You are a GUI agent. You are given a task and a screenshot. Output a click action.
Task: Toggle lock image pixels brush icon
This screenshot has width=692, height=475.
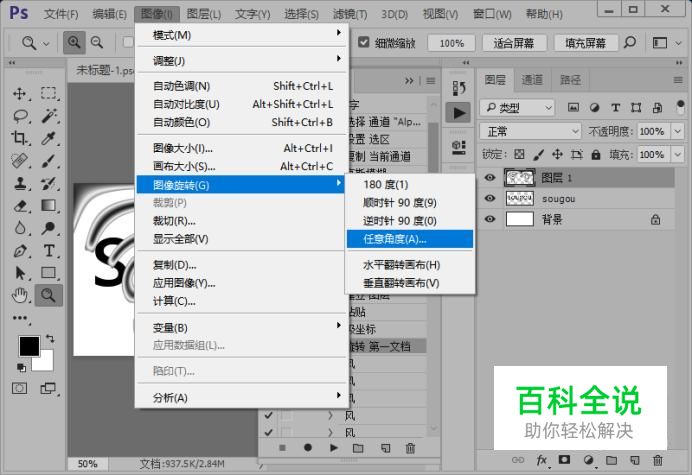coord(538,154)
